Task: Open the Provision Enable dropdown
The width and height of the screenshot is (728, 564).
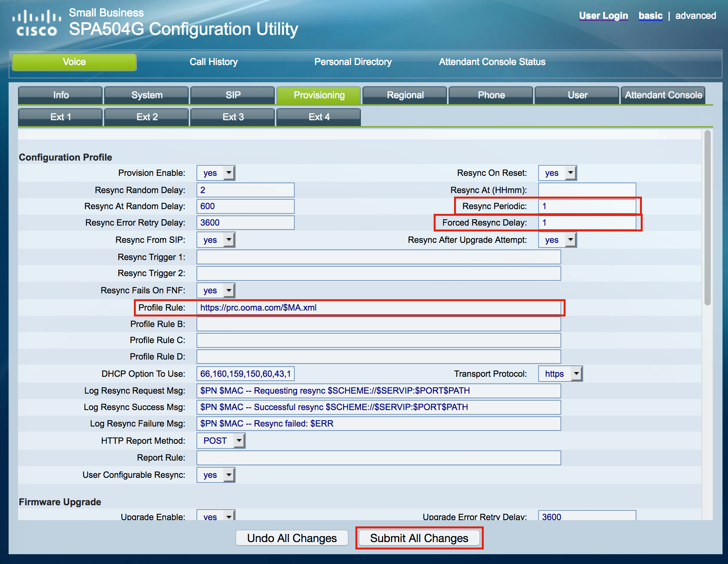Action: tap(216, 173)
